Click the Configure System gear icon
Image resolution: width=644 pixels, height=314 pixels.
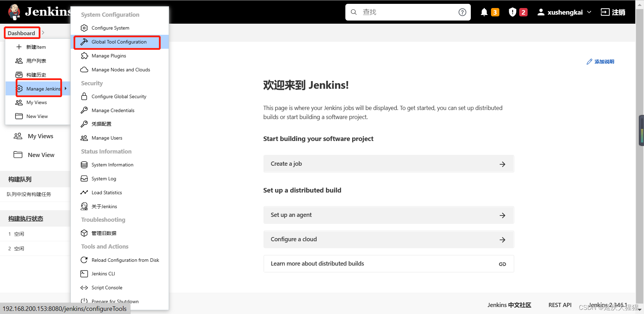[84, 28]
